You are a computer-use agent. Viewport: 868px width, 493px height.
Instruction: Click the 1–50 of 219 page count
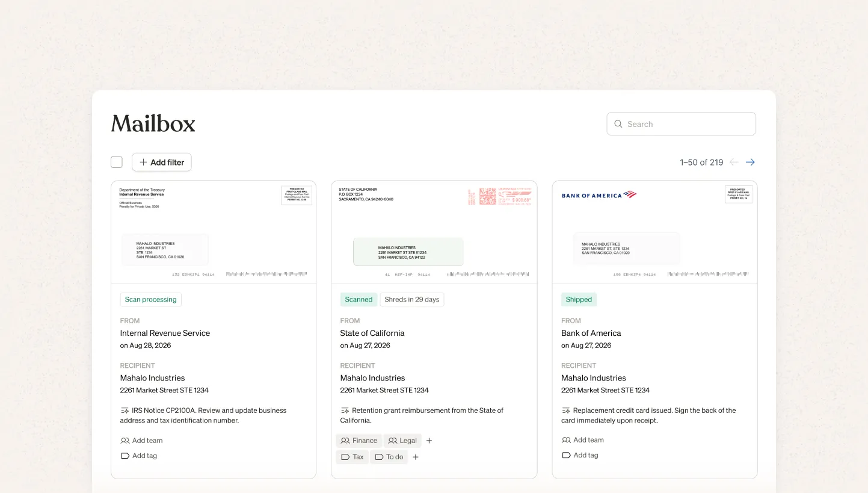[x=701, y=162]
